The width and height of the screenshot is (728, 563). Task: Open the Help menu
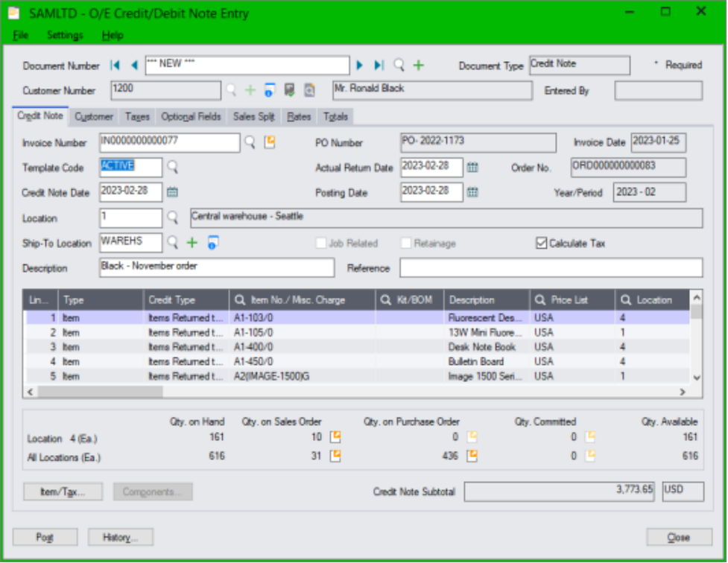tap(113, 35)
